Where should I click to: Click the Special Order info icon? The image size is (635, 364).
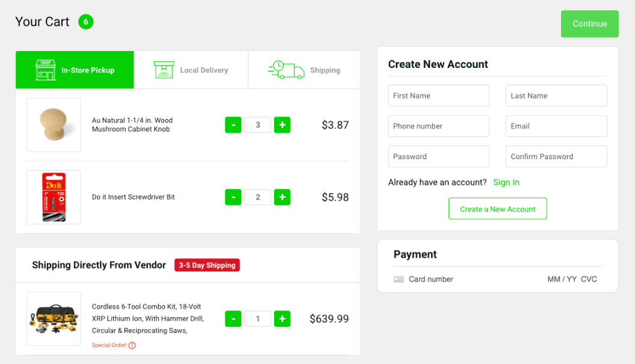132,345
